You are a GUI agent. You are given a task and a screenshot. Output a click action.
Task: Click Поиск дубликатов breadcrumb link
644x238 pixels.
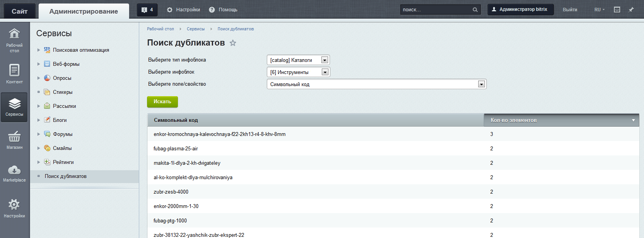[236, 29]
